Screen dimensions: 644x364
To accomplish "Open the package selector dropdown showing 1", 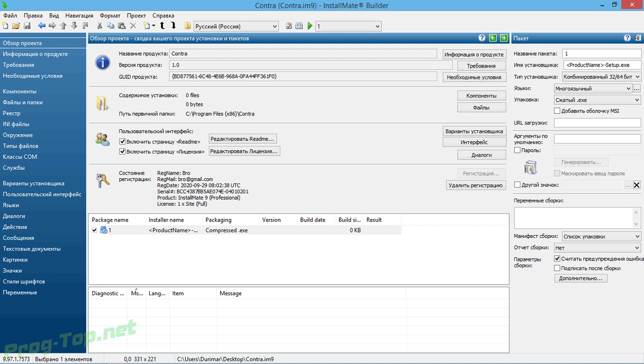I will point(348,26).
